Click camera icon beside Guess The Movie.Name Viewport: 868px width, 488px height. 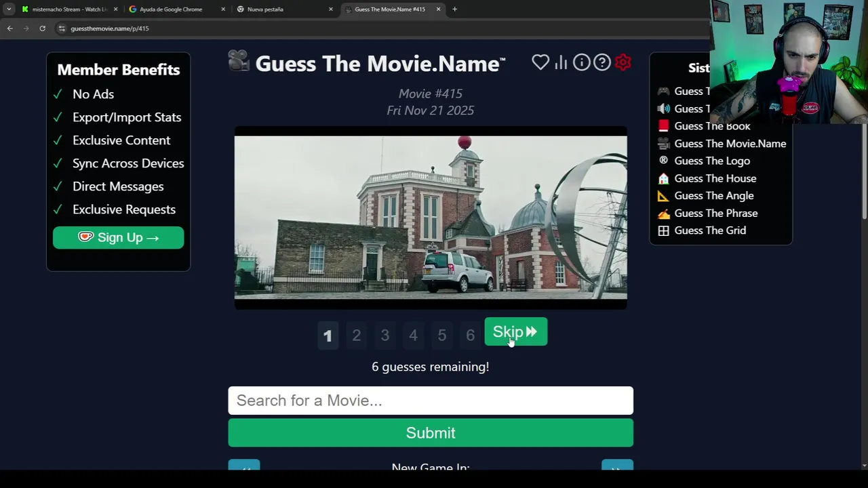point(663,143)
